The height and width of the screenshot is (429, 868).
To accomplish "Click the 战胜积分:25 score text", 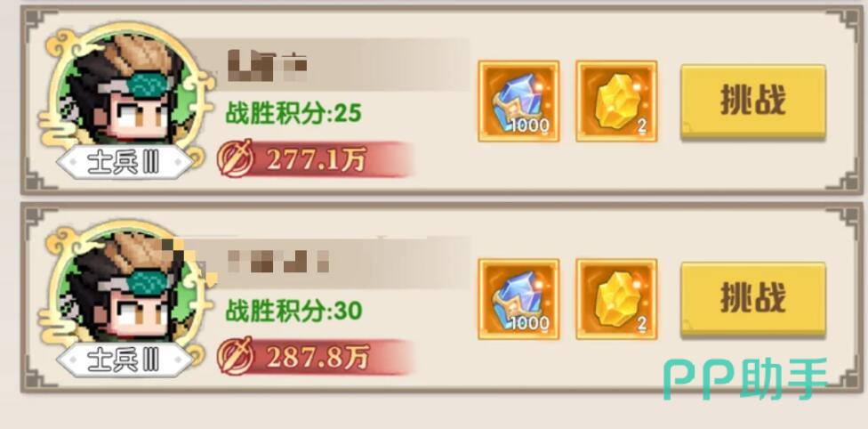I will click(293, 114).
